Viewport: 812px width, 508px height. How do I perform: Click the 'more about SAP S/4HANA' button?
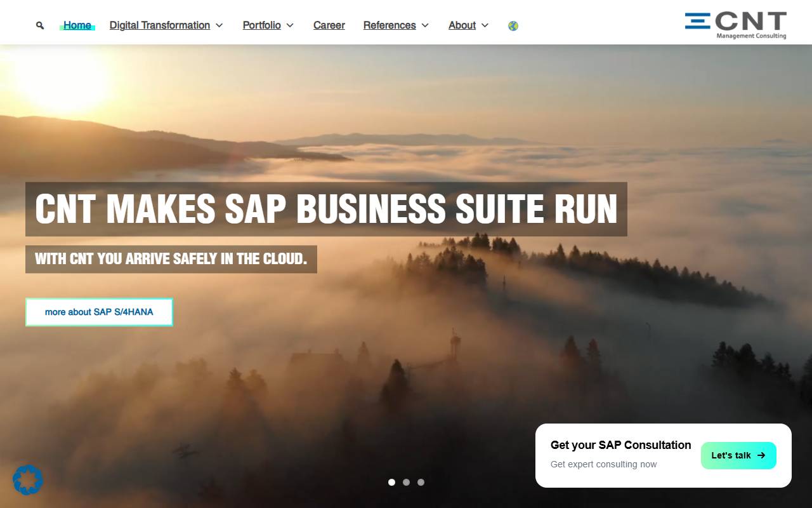click(99, 312)
